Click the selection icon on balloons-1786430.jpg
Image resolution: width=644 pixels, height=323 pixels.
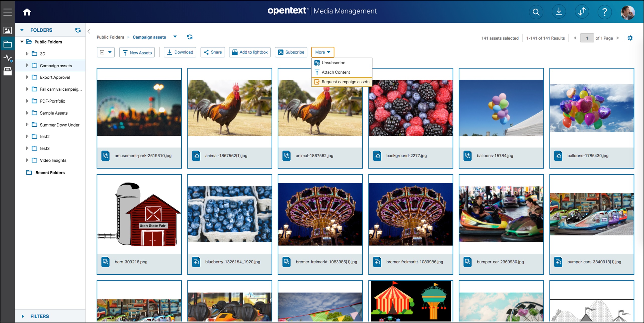tap(558, 156)
